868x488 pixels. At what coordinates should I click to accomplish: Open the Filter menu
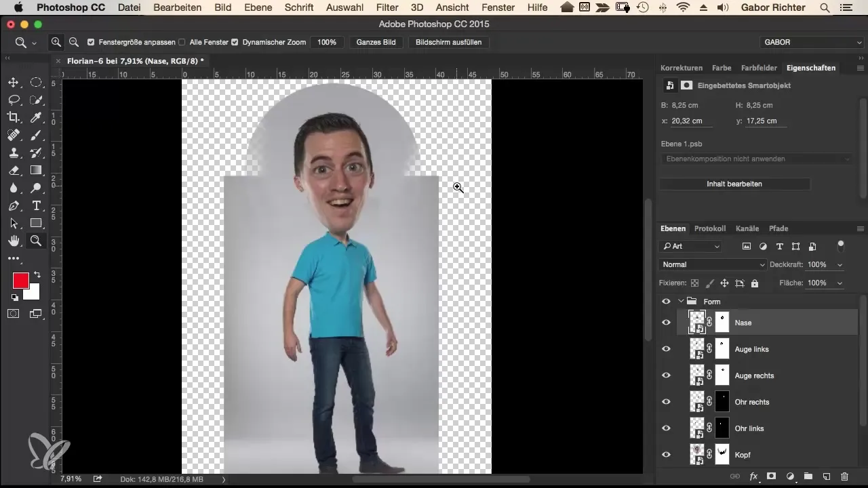click(x=387, y=7)
